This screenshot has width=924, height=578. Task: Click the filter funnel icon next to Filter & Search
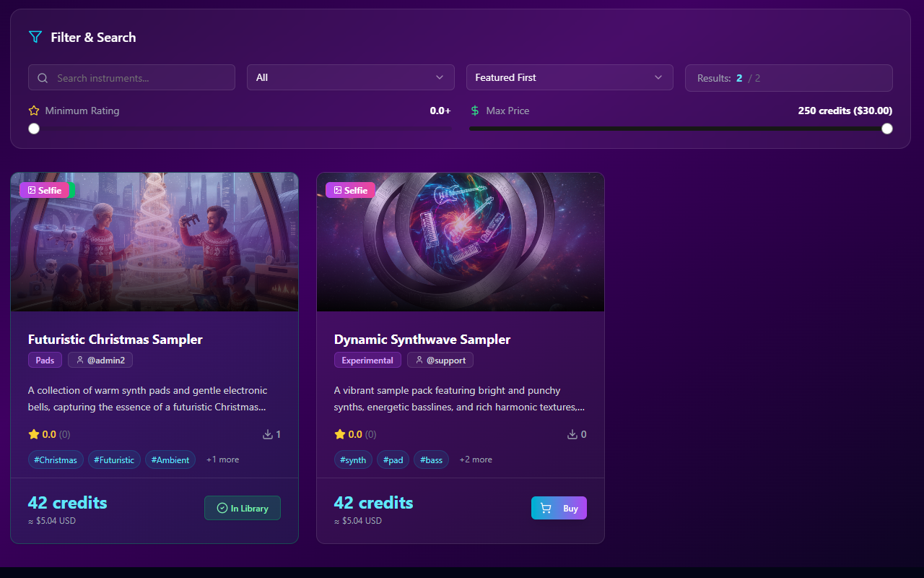click(x=35, y=37)
